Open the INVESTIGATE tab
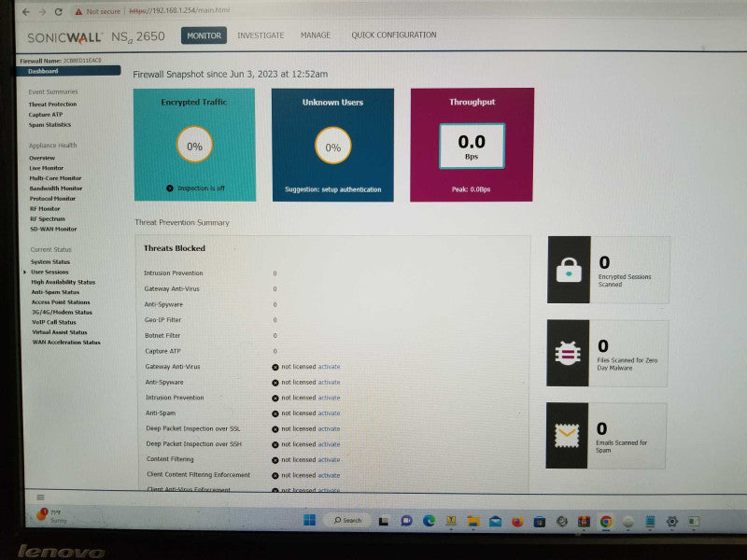Viewport: 747px width, 560px height. 261,35
